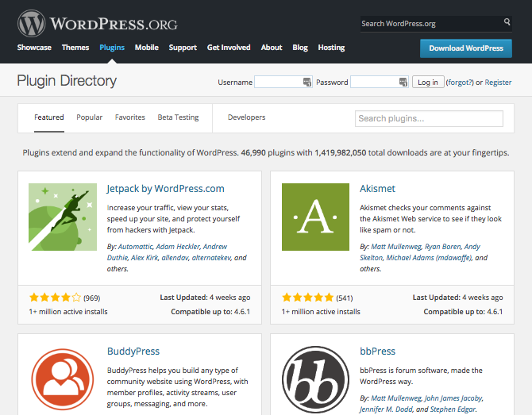532x415 pixels.
Task: Switch to the Favorites tab
Action: pyautogui.click(x=130, y=117)
